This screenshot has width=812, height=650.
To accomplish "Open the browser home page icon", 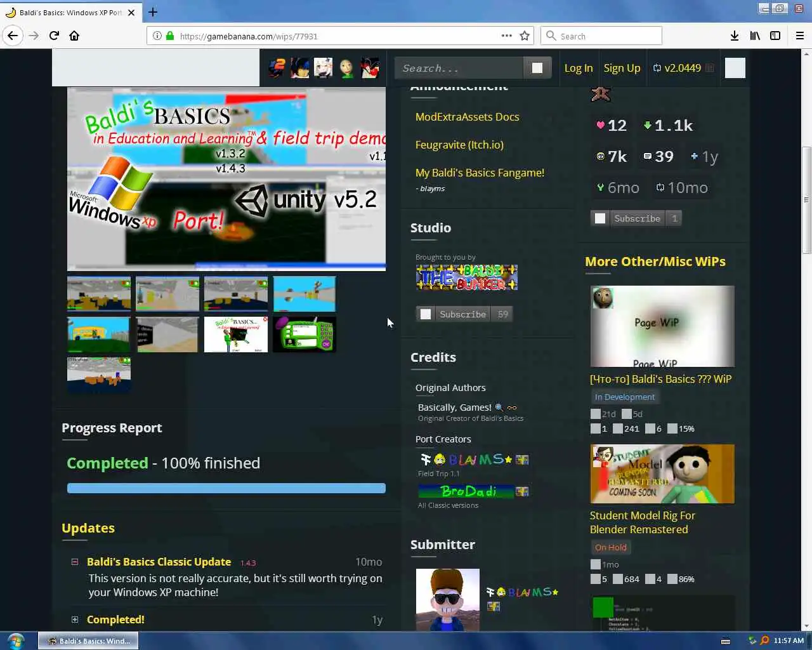I will [x=74, y=36].
